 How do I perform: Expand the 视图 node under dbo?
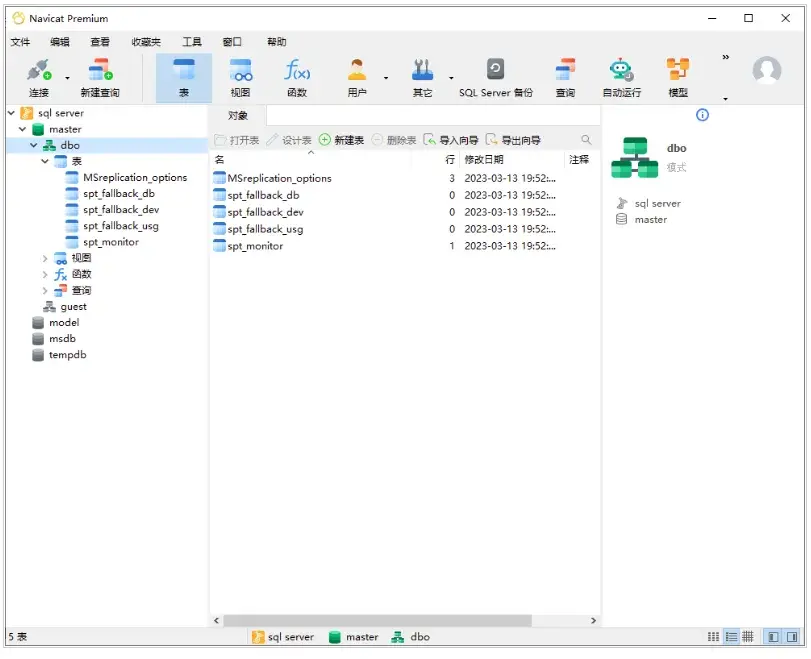pos(46,258)
